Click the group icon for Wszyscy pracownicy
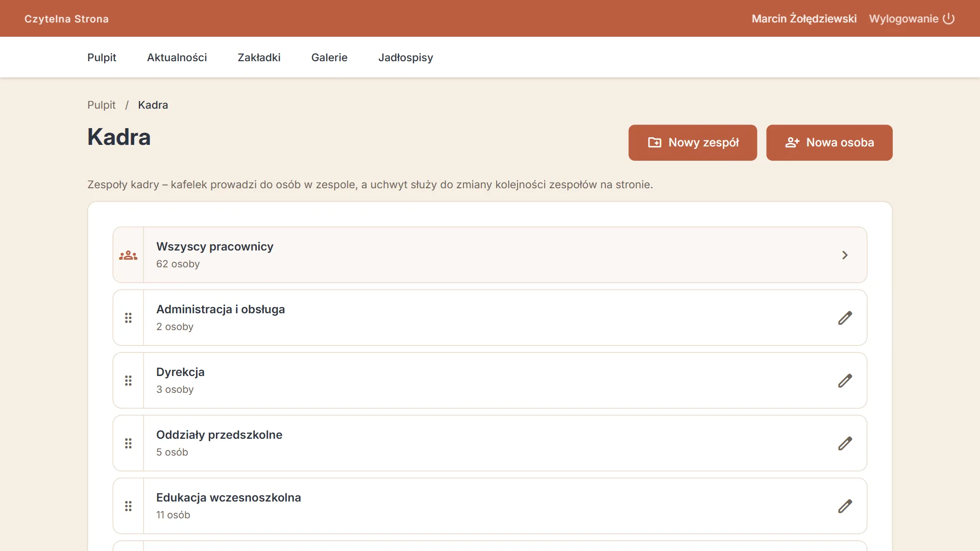 (128, 255)
